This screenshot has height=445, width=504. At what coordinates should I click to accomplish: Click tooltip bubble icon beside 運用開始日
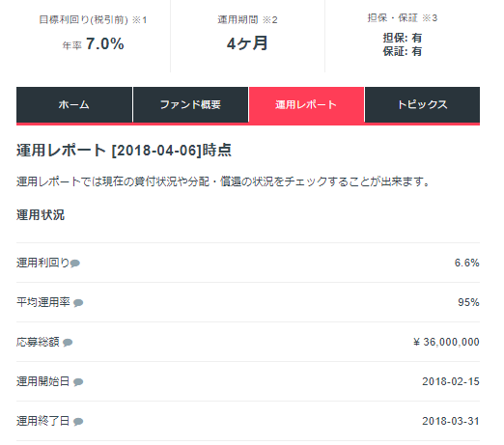pyautogui.click(x=78, y=382)
